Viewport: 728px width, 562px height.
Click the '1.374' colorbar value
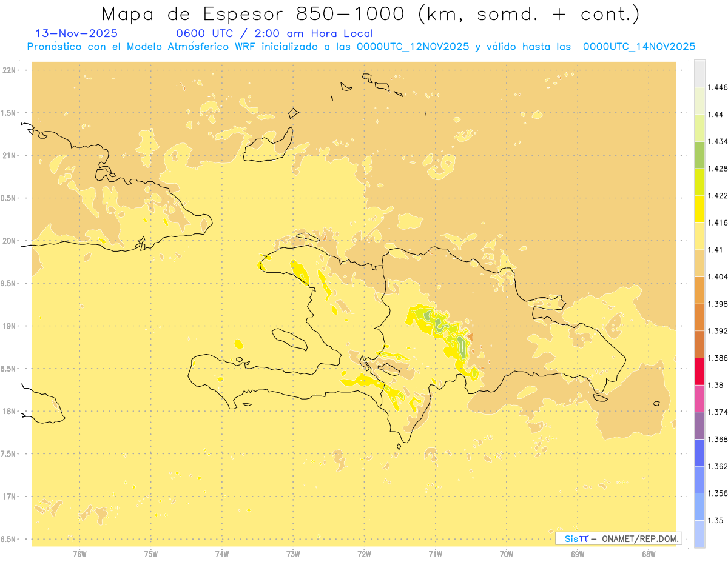click(x=718, y=412)
